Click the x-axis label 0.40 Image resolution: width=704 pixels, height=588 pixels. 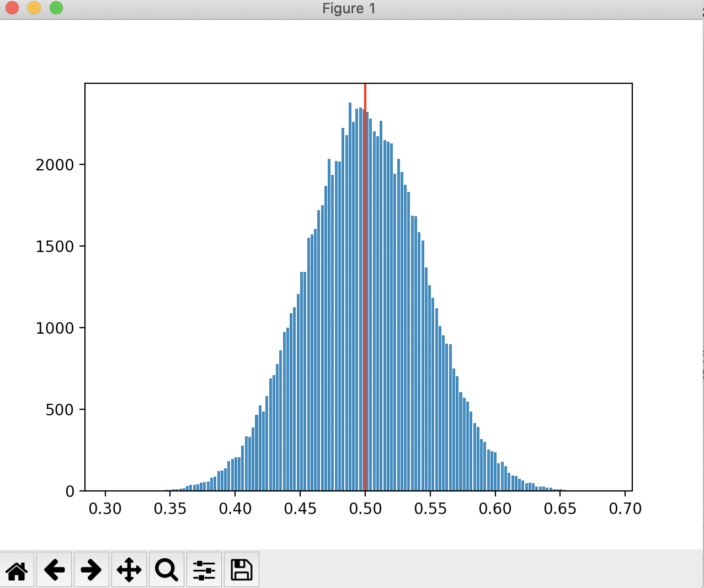point(235,508)
